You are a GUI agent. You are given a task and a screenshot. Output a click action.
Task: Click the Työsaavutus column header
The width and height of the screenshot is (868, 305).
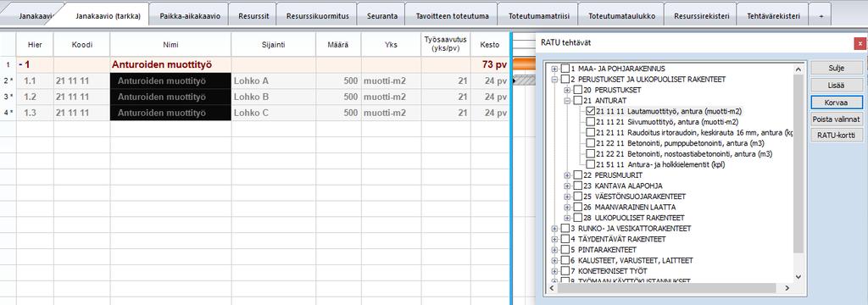coord(446,44)
